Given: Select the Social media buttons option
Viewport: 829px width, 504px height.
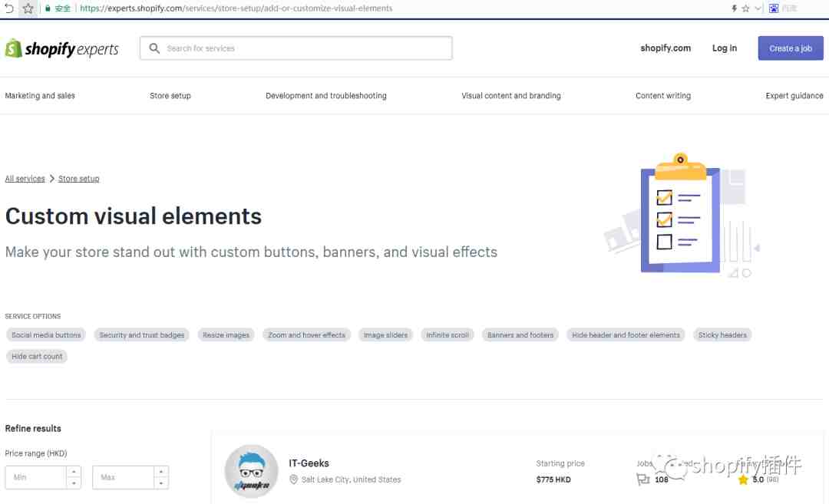Looking at the screenshot, I should pos(46,335).
